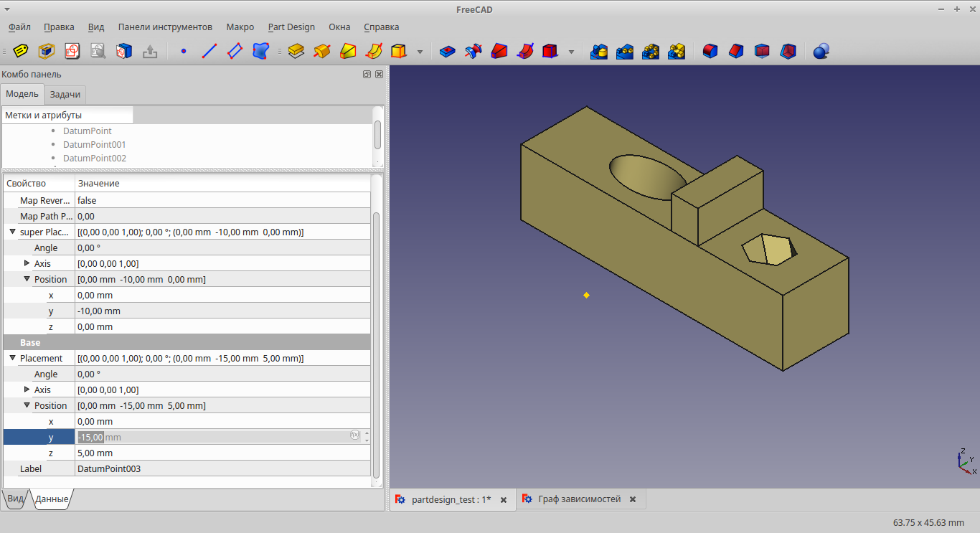The height and width of the screenshot is (533, 980).
Task: Toggle floating for the Combo panel
Action: pyautogui.click(x=367, y=75)
